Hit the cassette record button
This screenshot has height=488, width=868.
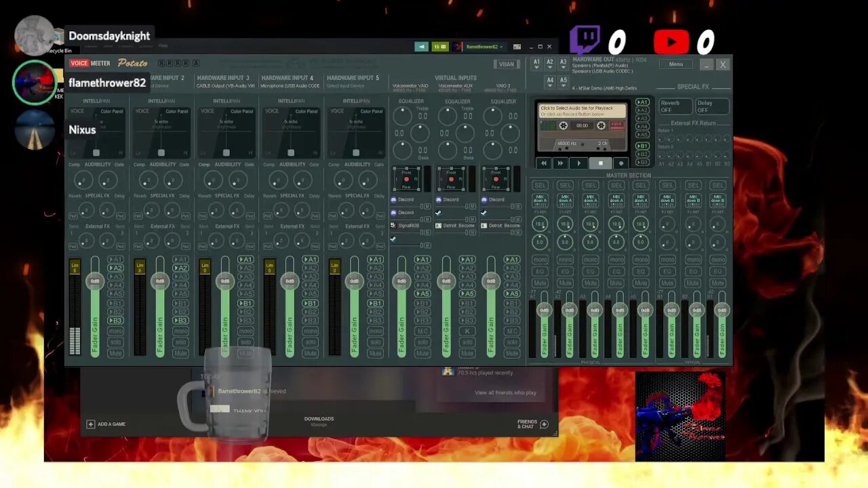[x=620, y=163]
